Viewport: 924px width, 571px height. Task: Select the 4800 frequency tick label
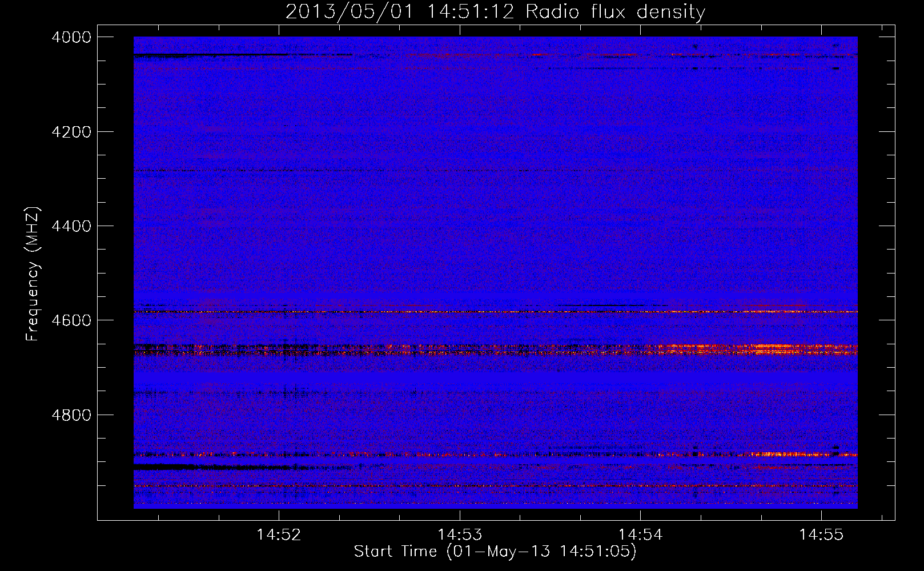(x=71, y=415)
